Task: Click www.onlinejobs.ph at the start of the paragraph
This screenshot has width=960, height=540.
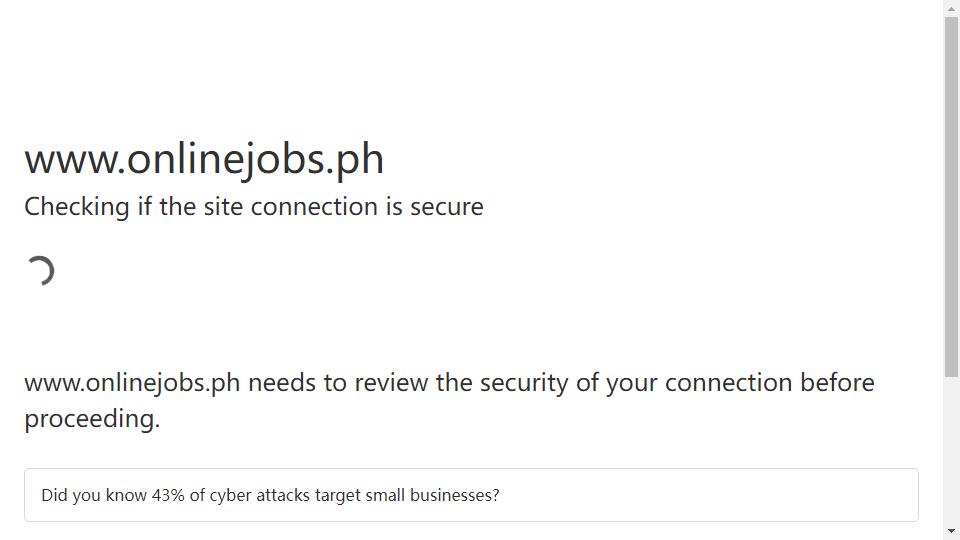Action: click(132, 383)
